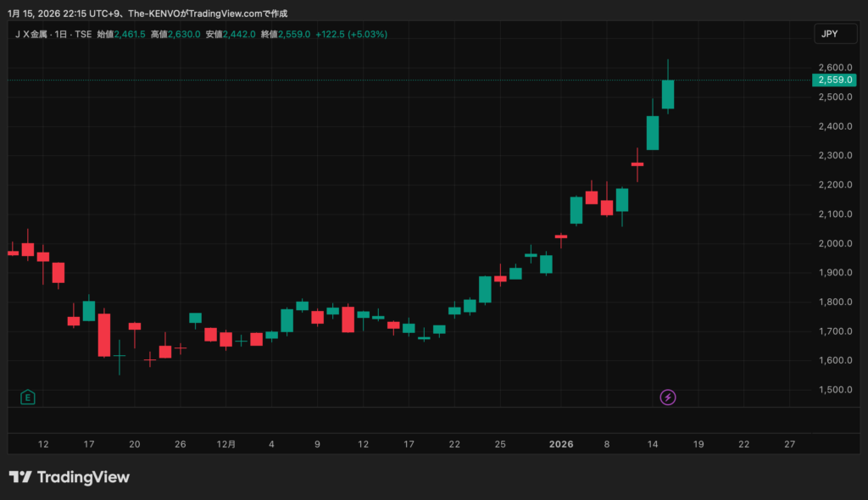
Task: Click the 安値 2,442.0 low value
Action: coord(240,34)
